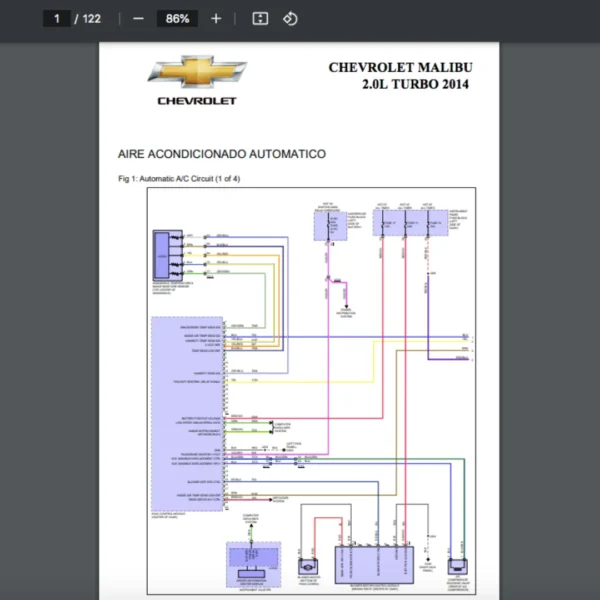Image resolution: width=600 pixels, height=600 pixels.
Task: Click the AIRE ACONDICIONADO AUTOMATICO heading
Action: (x=221, y=154)
